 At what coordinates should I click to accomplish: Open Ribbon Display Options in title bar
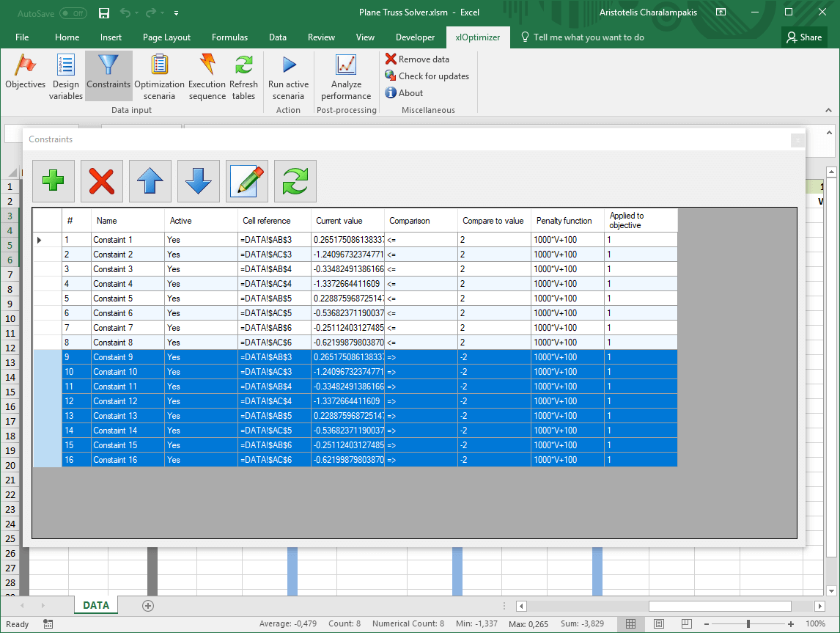point(721,12)
